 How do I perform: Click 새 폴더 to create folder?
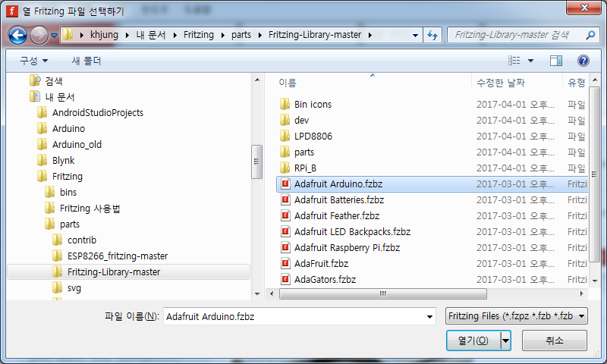pos(86,61)
